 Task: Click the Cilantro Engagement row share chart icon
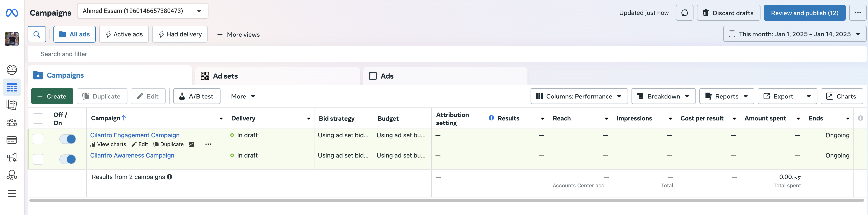coord(191,144)
